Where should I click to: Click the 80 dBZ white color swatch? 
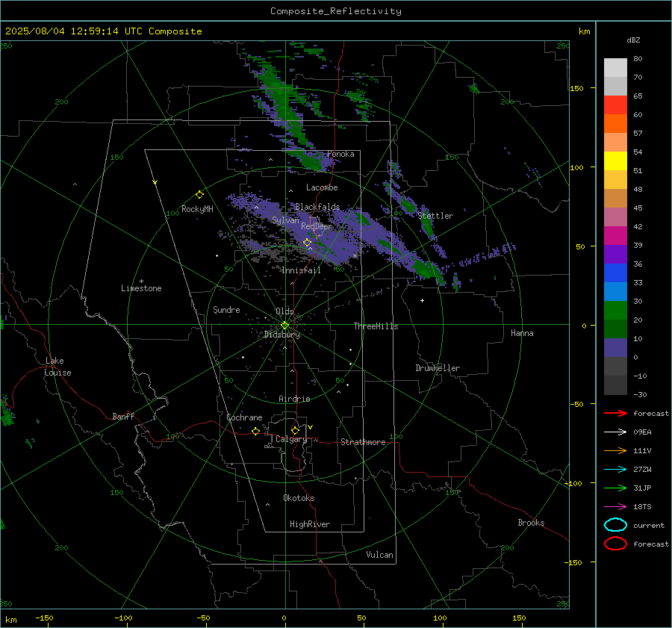615,67
